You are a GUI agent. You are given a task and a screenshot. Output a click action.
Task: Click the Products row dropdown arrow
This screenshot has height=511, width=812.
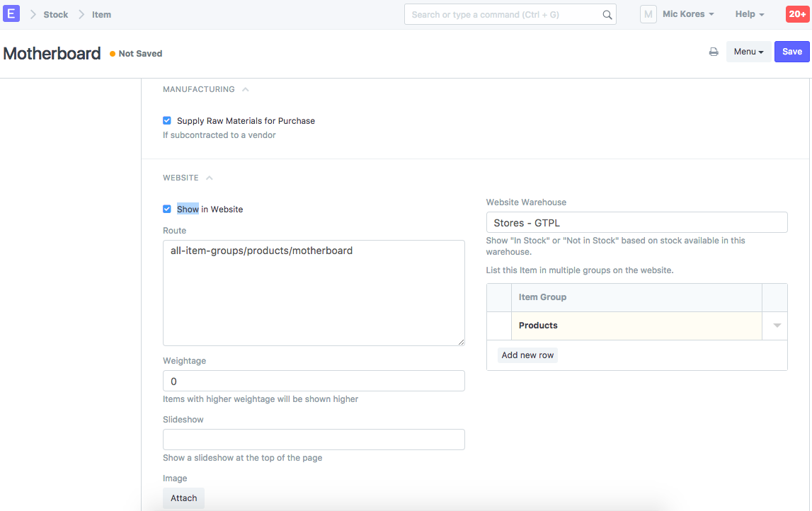(777, 326)
